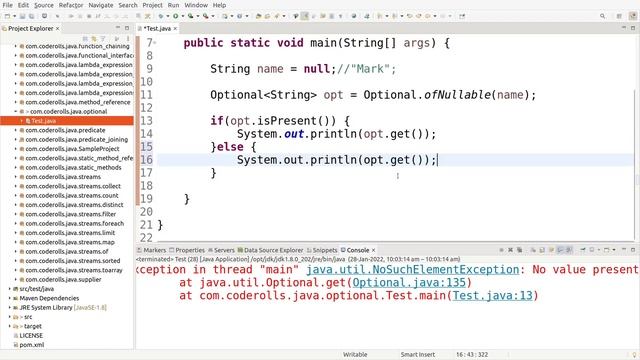Open the Display Selected Console dropdown
Image resolution: width=640 pixels, height=360 pixels.
coord(599,250)
